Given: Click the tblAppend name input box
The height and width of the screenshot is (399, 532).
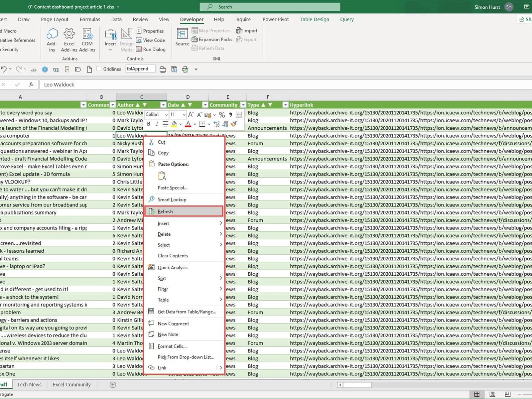Looking at the screenshot, I should coord(140,69).
